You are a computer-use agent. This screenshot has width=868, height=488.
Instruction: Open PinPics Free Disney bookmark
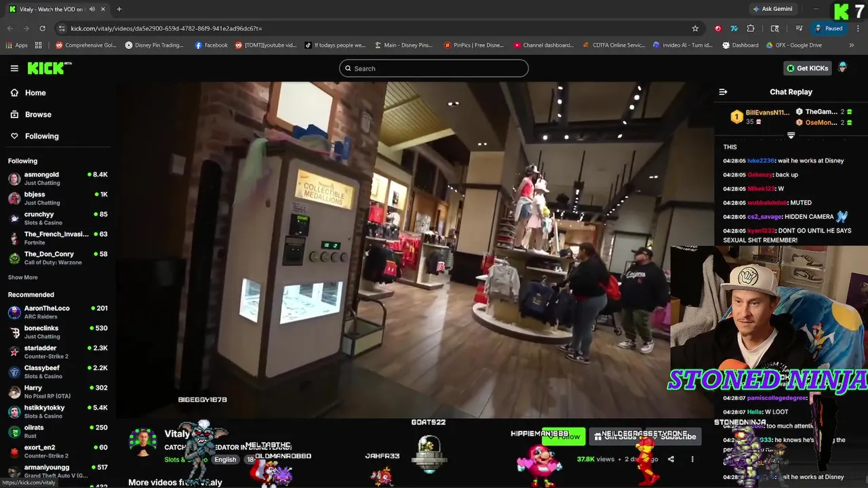474,45
